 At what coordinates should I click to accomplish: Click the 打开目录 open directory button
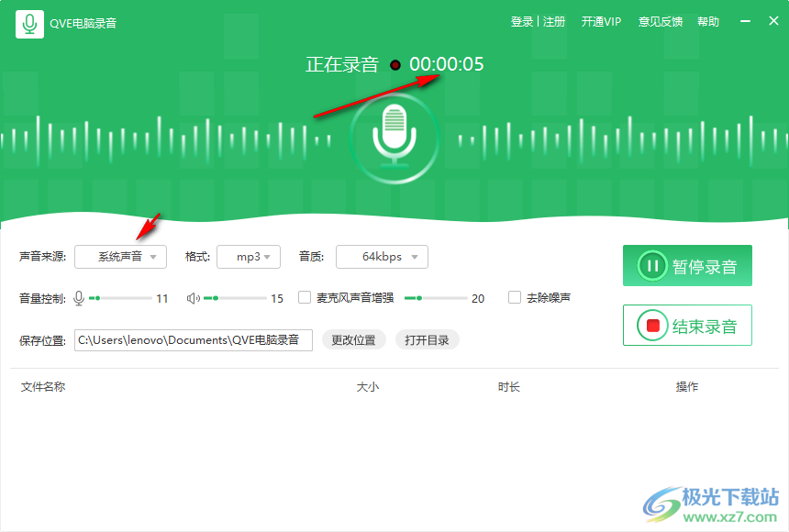(x=427, y=339)
